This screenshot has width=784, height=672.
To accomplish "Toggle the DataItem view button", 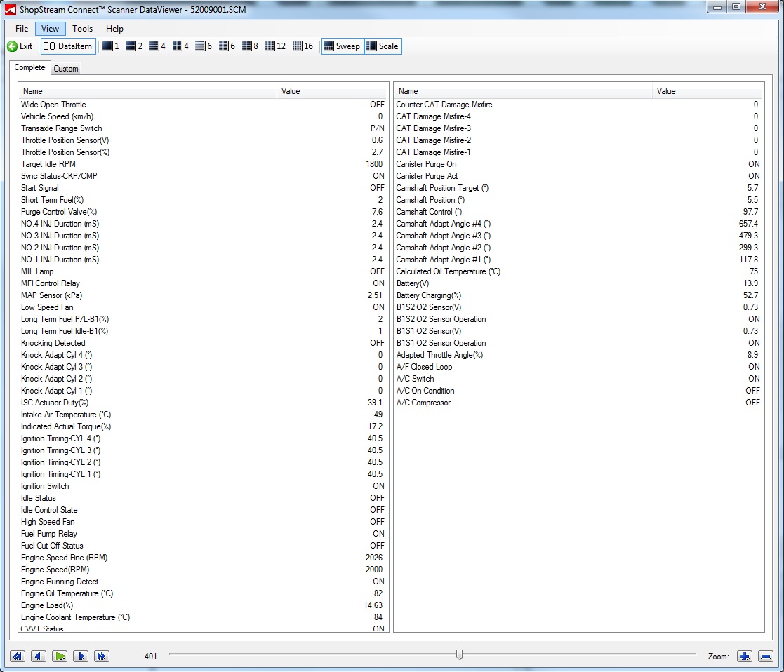I will coord(68,46).
